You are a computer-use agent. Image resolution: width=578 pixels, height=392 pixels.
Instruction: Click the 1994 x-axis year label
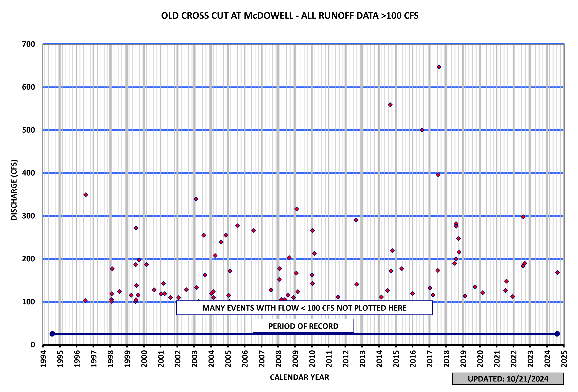(43, 358)
